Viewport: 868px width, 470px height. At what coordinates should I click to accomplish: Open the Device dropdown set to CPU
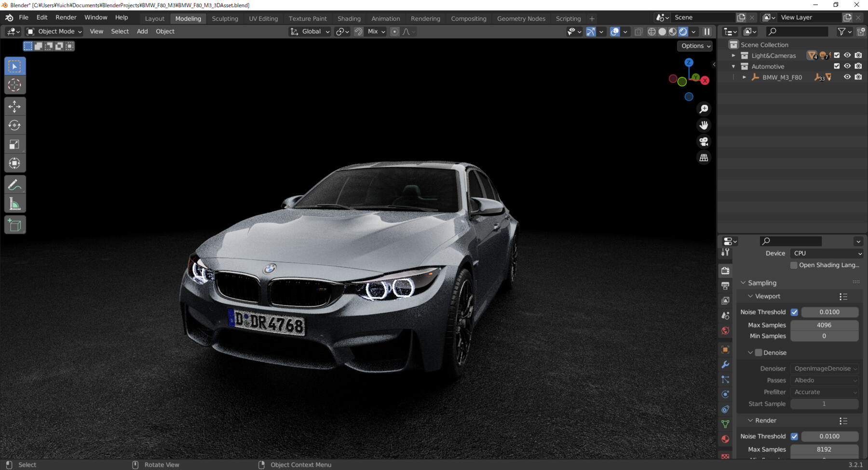[826, 253]
